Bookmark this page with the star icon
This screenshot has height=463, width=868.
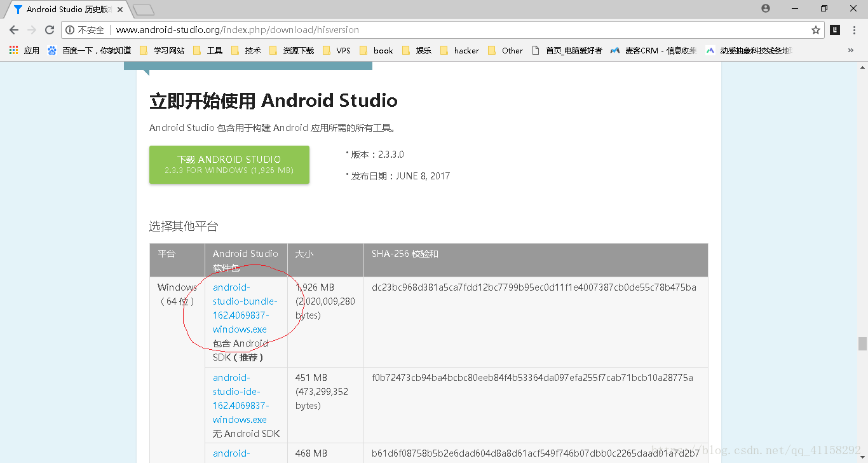[x=816, y=30]
